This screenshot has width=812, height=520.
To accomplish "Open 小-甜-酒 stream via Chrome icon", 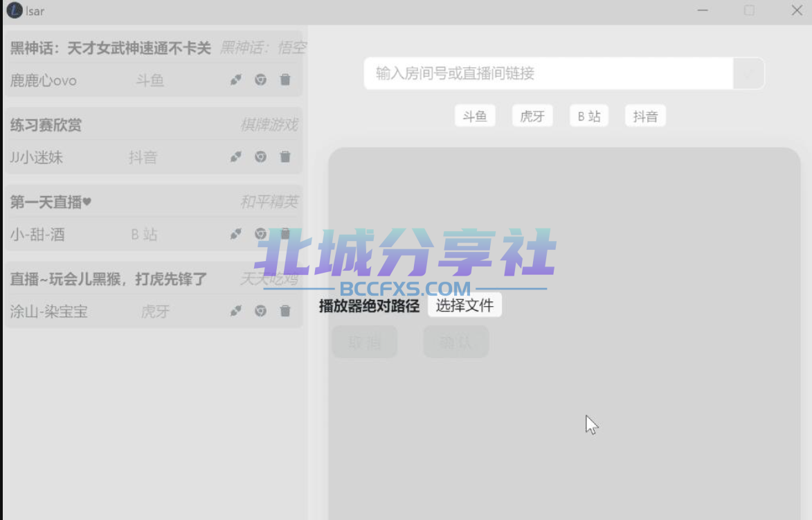I will [x=260, y=234].
